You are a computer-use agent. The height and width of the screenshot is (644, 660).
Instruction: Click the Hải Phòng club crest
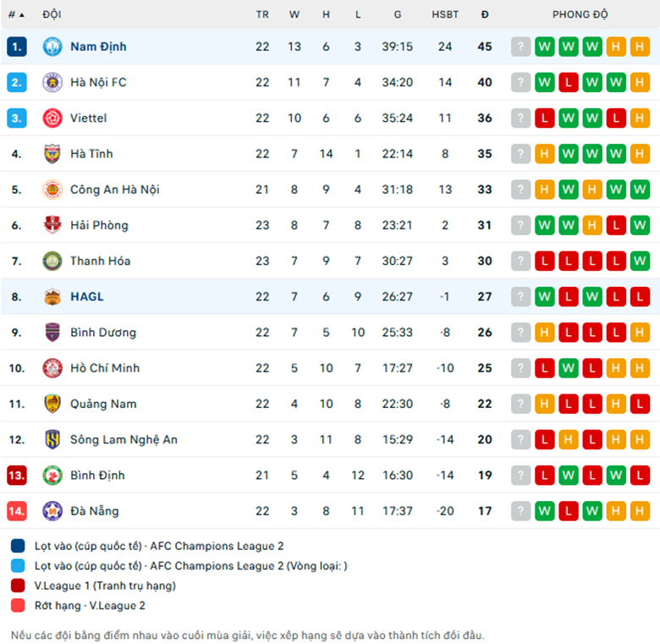[52, 225]
